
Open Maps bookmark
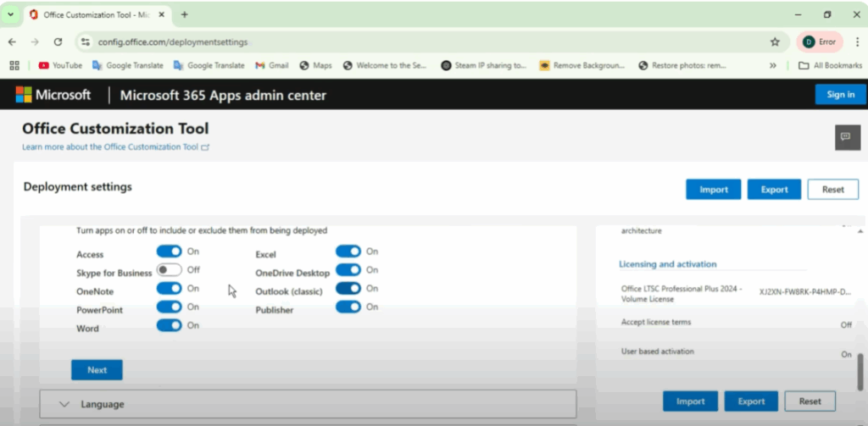click(315, 65)
